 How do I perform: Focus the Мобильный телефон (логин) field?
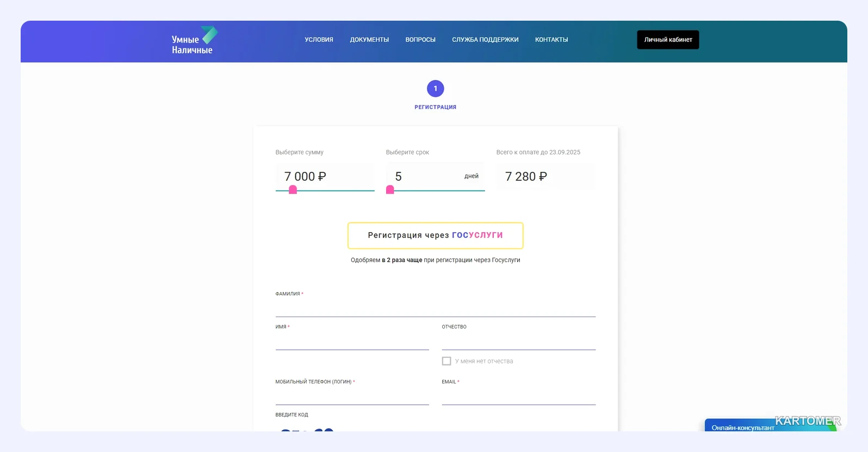pos(352,396)
